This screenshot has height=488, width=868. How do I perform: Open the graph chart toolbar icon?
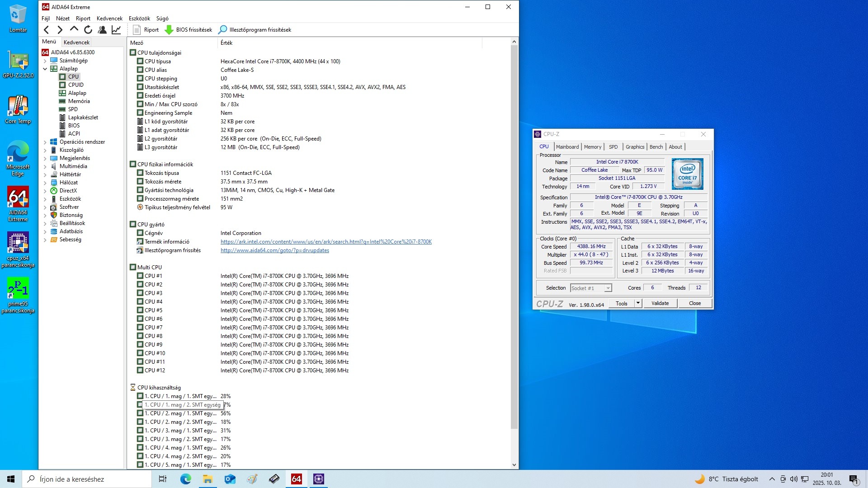coord(116,30)
